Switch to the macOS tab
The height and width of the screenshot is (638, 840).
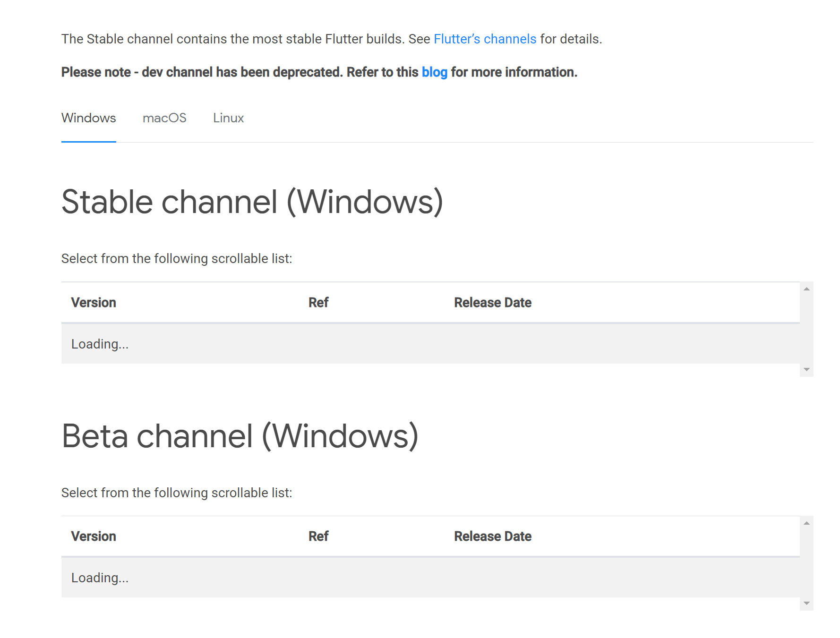[164, 118]
